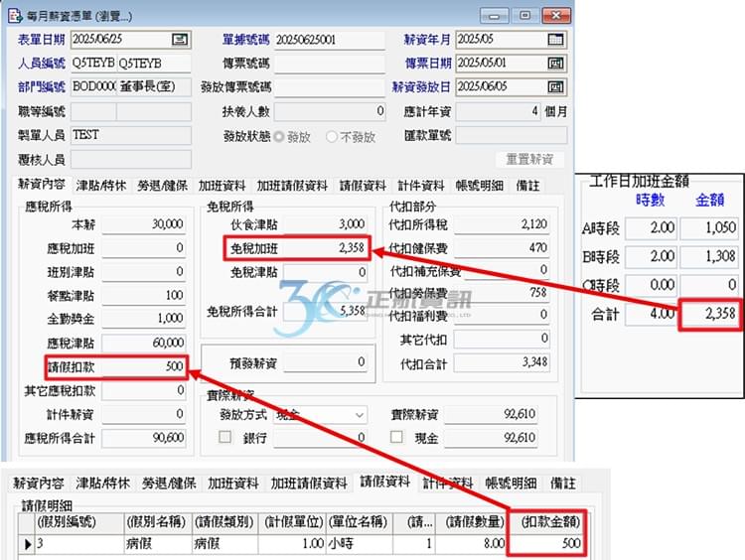The height and width of the screenshot is (560, 745).
Task: Click the 覆核人員 input field
Action: click(131, 160)
